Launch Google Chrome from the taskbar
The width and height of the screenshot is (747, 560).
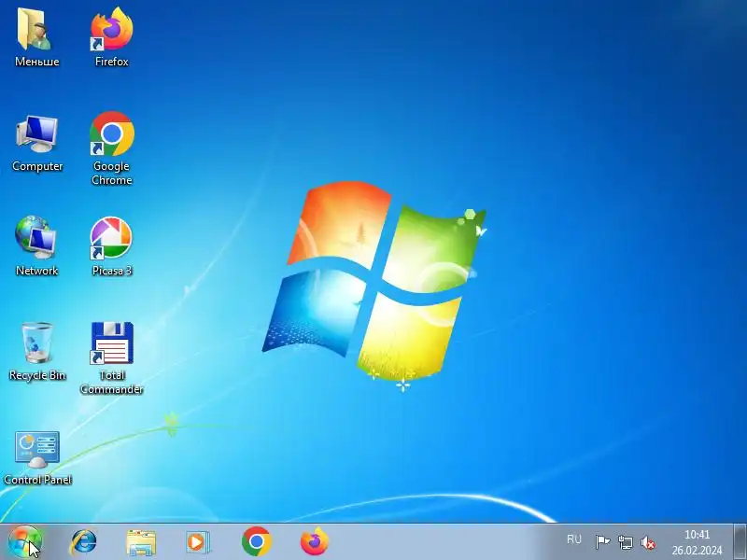[256, 541]
